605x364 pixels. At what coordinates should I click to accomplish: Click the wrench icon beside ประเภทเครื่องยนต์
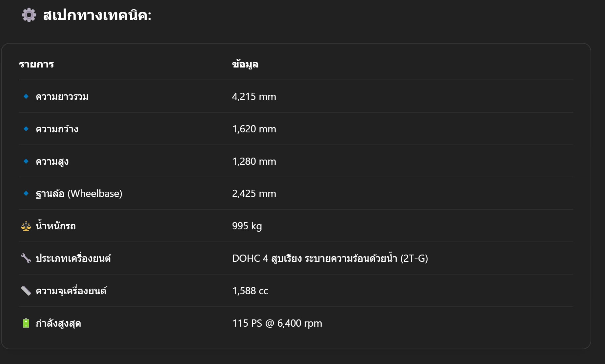pyautogui.click(x=26, y=258)
